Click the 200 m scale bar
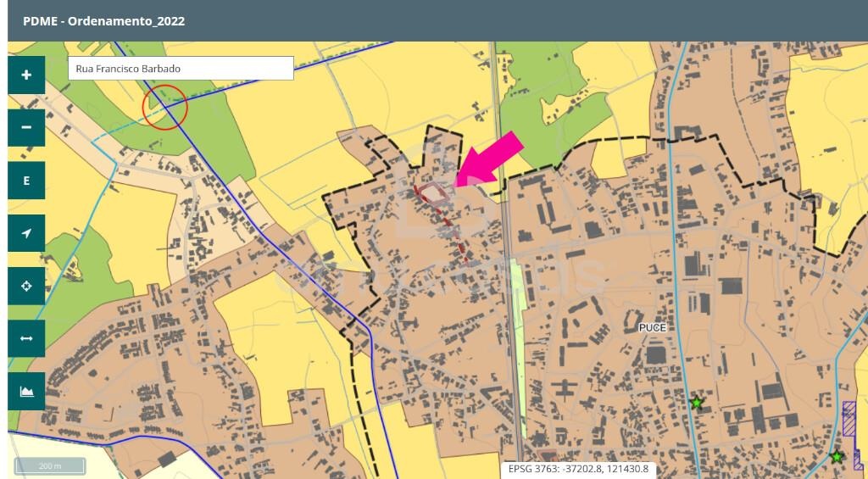 click(50, 465)
